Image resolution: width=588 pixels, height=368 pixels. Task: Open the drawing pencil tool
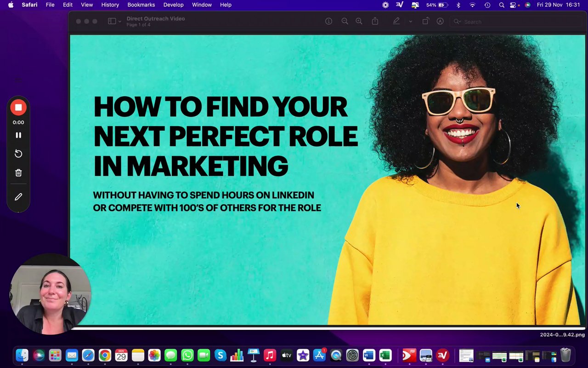(18, 197)
